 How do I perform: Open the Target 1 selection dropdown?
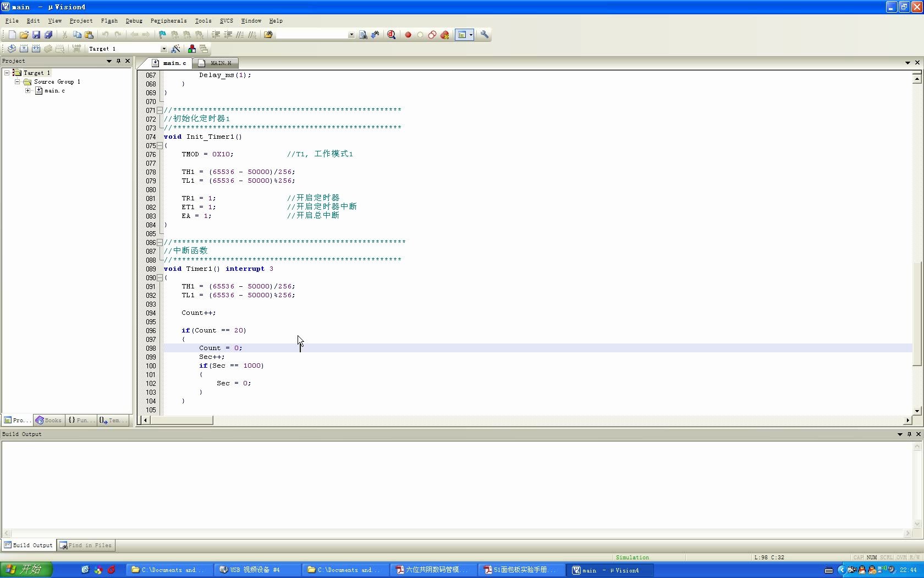[x=163, y=49]
